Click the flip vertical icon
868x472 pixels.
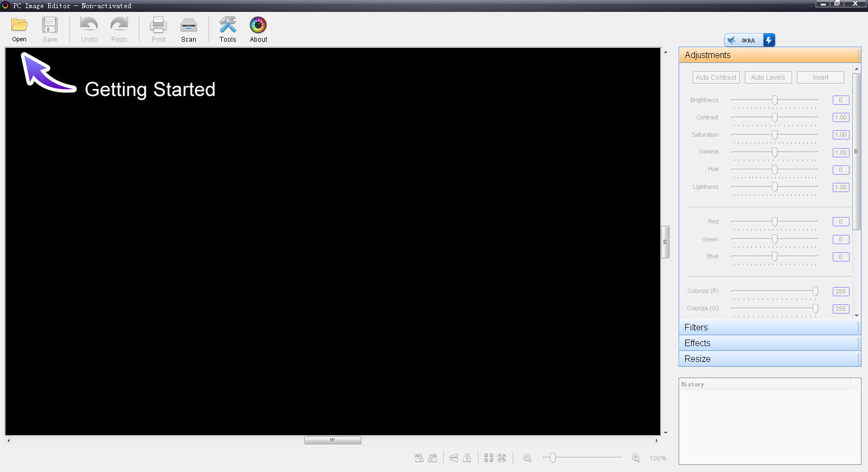454,458
